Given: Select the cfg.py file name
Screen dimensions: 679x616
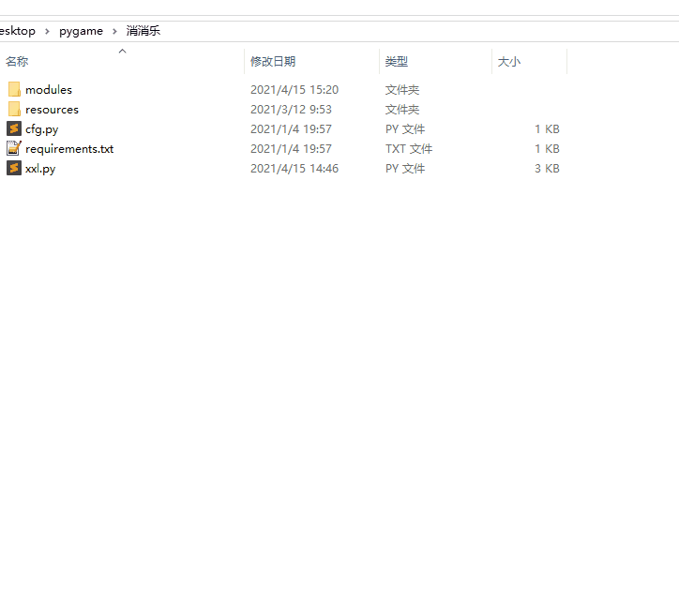Looking at the screenshot, I should click(41, 129).
